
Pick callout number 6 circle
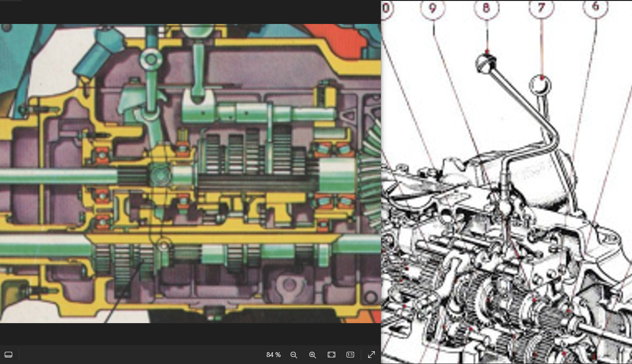pos(596,8)
